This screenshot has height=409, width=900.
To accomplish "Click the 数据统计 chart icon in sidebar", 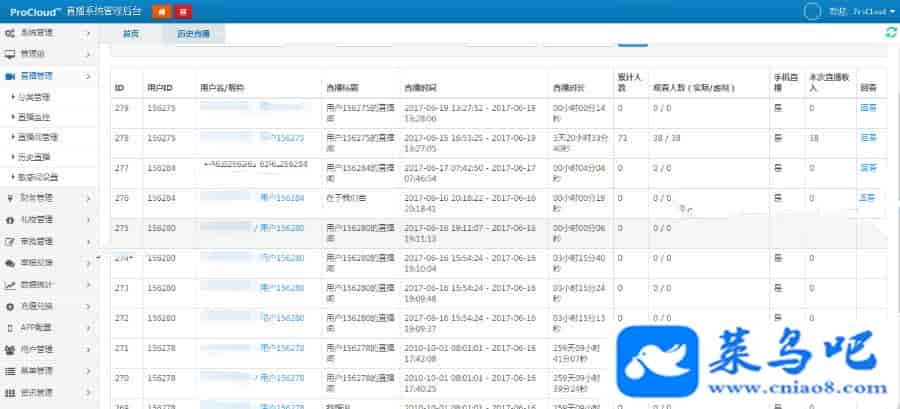I will (x=10, y=284).
